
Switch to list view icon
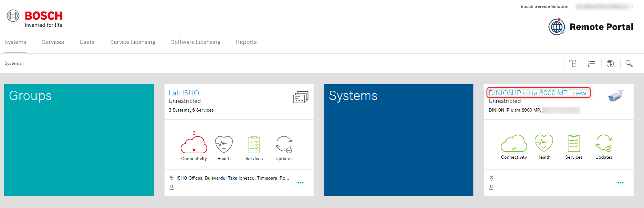coord(592,64)
